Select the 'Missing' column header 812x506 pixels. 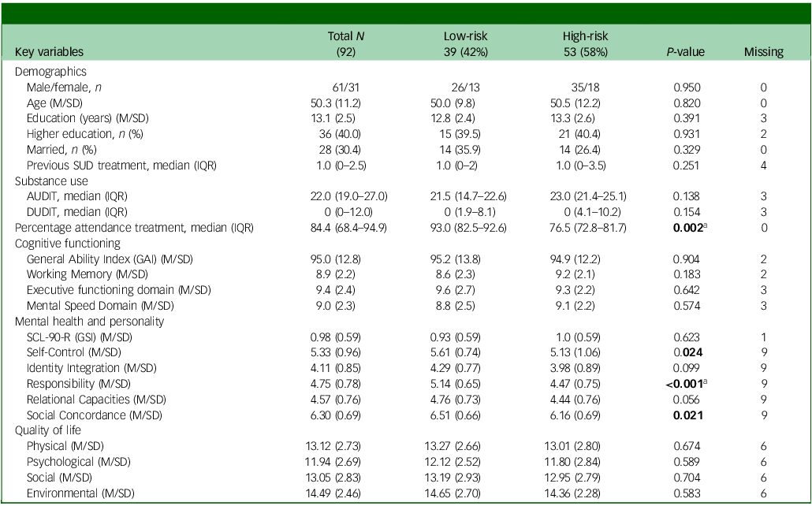763,53
